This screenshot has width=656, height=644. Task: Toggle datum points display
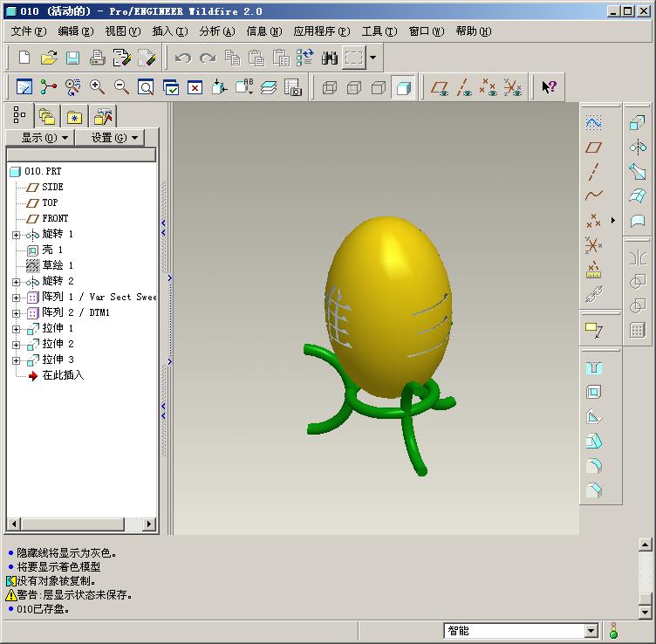pos(489,87)
